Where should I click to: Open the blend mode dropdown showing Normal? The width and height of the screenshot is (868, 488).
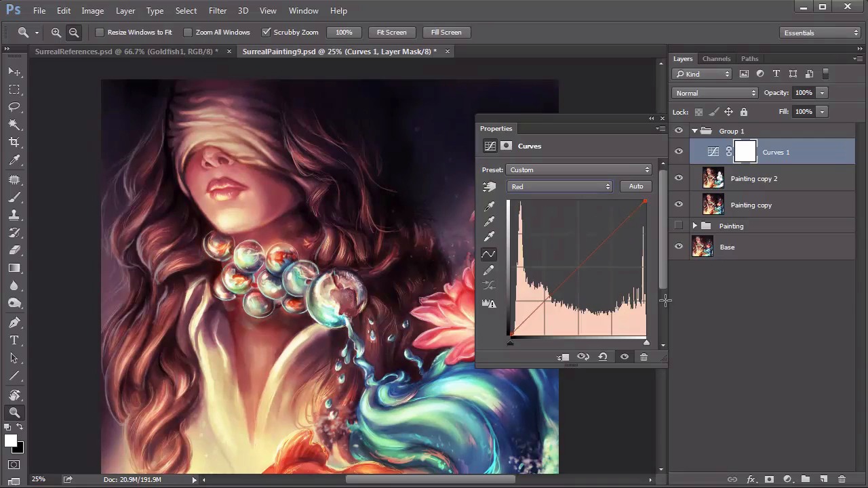click(715, 93)
